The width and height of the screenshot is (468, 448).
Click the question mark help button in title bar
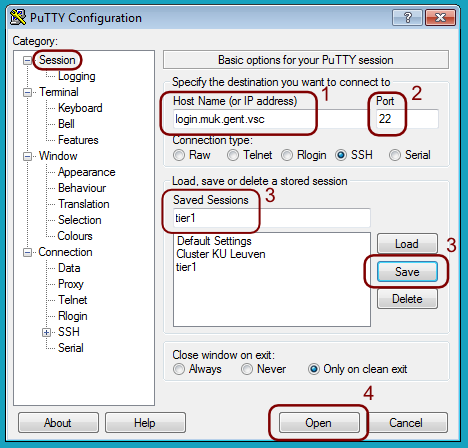407,17
